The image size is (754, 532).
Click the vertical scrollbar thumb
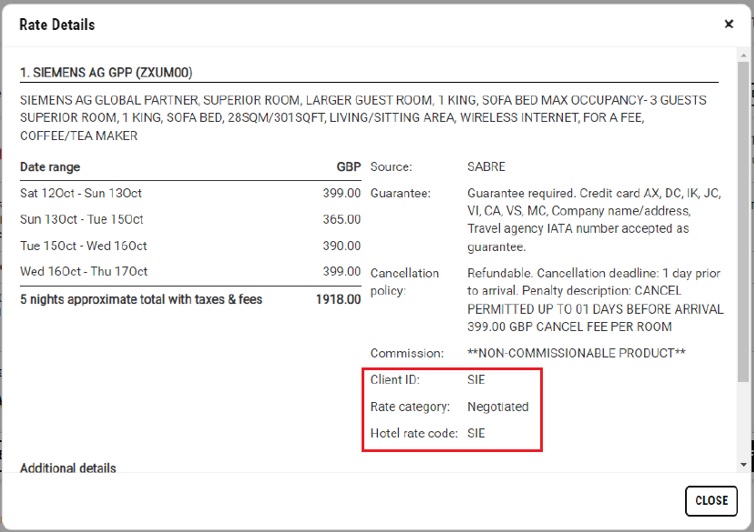pyautogui.click(x=744, y=221)
